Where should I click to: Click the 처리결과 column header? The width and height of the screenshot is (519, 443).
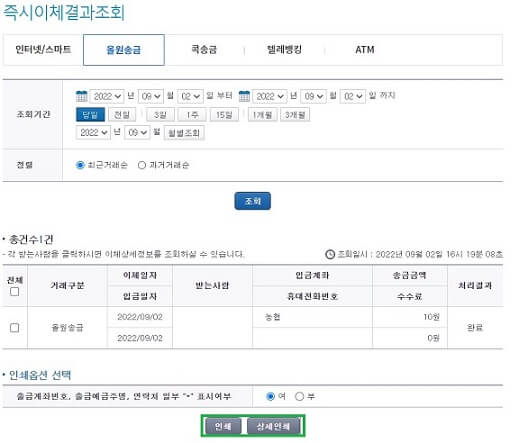click(475, 286)
